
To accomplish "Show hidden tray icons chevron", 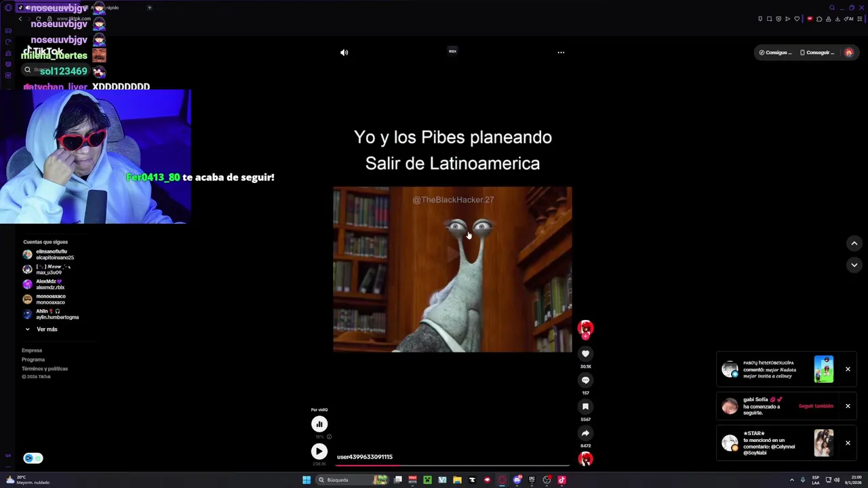I will 791,480.
